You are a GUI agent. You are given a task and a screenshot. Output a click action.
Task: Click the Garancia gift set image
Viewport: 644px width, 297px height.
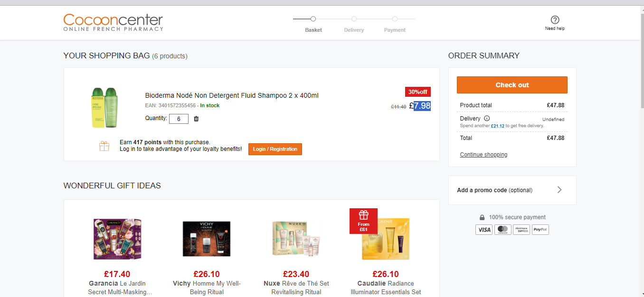[117, 239]
